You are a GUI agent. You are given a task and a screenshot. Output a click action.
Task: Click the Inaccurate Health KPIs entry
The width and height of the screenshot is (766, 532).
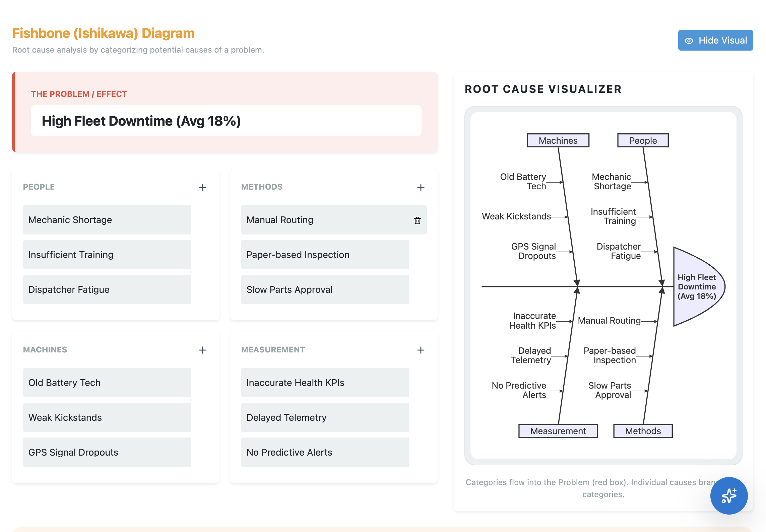tap(324, 383)
